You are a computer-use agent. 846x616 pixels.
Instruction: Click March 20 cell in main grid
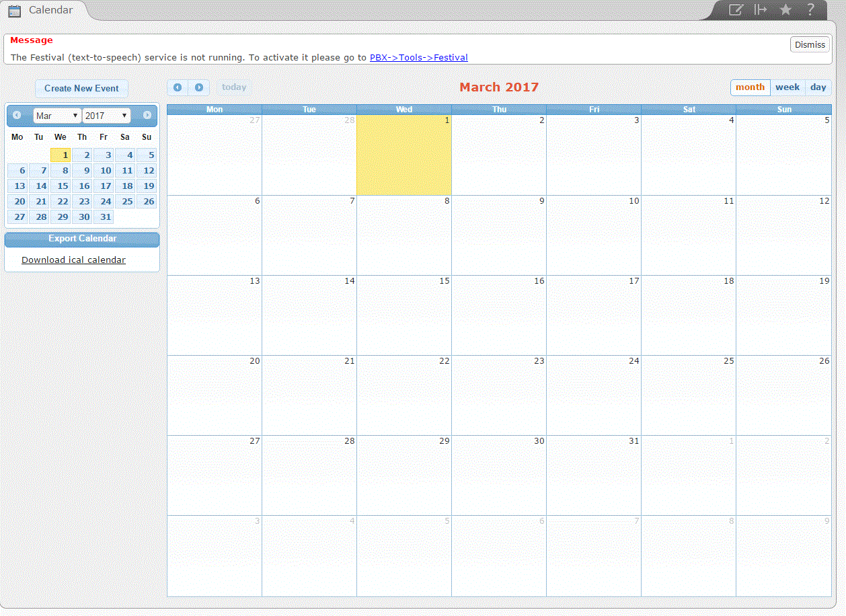[215, 395]
